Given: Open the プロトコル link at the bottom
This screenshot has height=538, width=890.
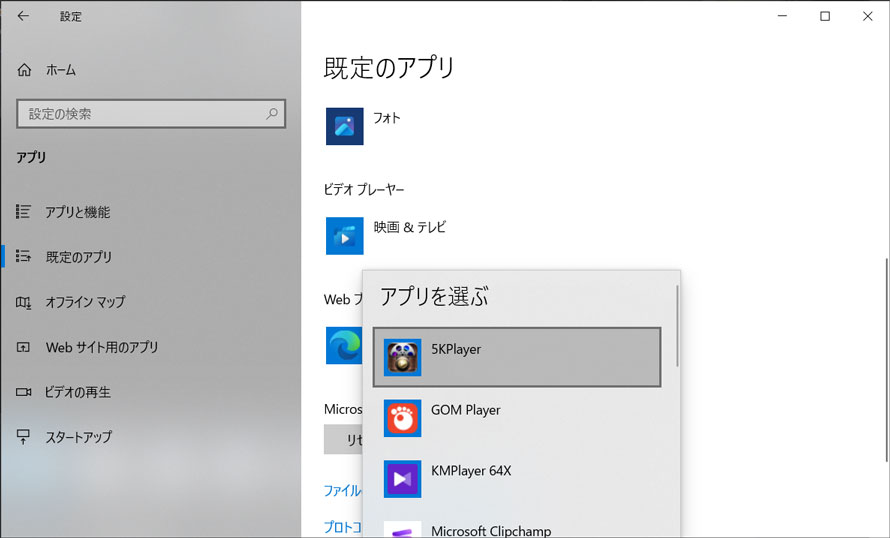Looking at the screenshot, I should point(342,527).
